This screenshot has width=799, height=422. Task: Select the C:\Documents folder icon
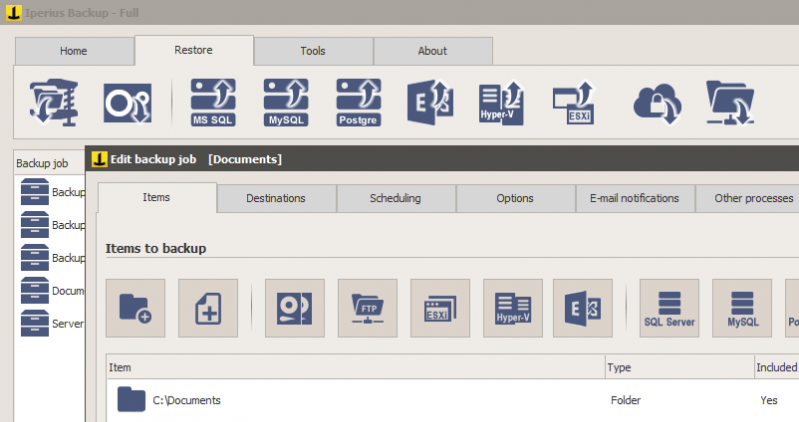tap(131, 399)
